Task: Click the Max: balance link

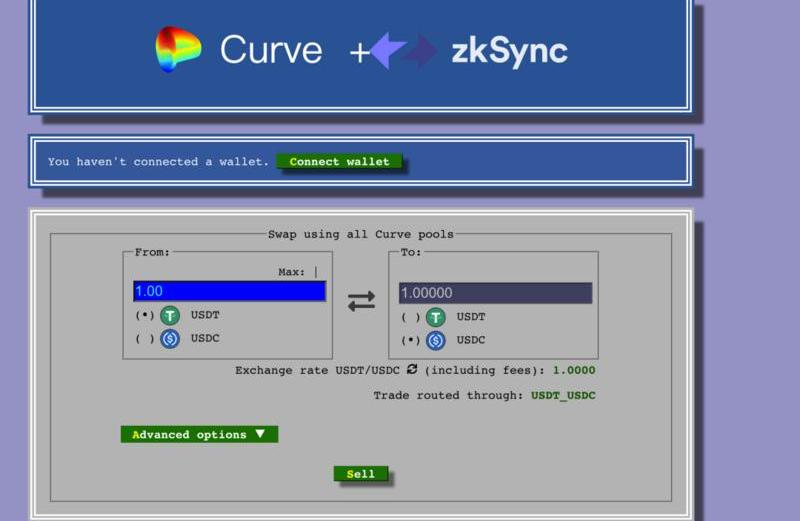Action: click(298, 272)
